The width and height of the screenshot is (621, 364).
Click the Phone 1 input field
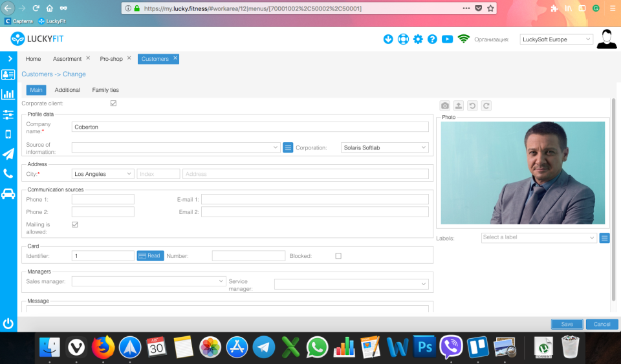tap(103, 199)
